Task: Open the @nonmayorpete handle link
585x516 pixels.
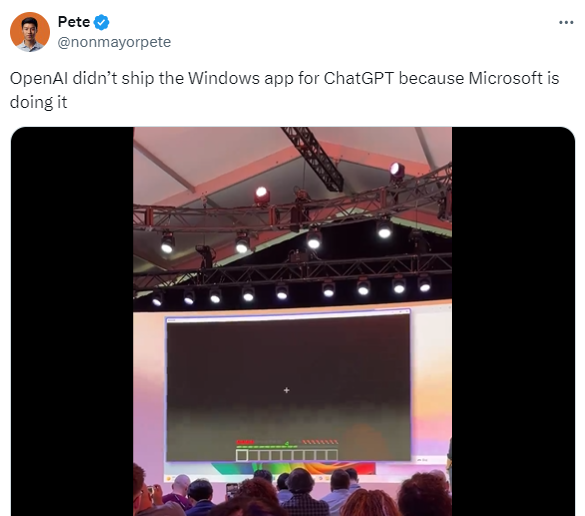Action: coord(114,42)
